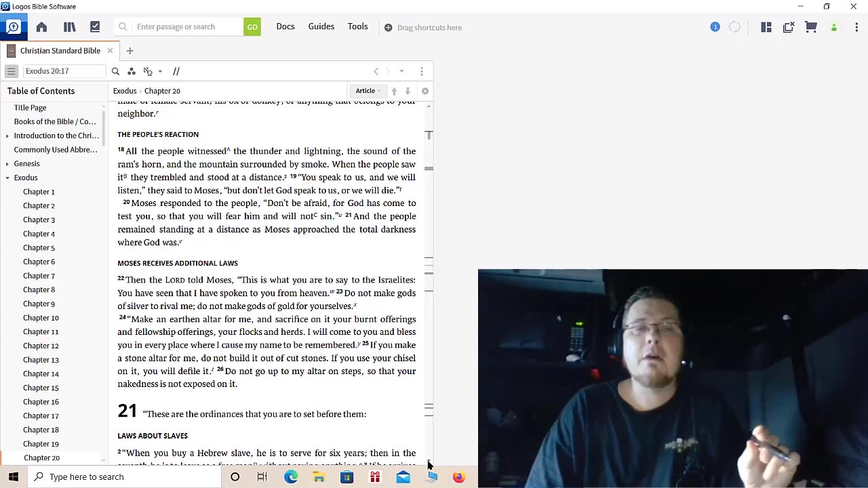Image resolution: width=868 pixels, height=488 pixels.
Task: Open the Windows Start button
Action: (x=14, y=477)
